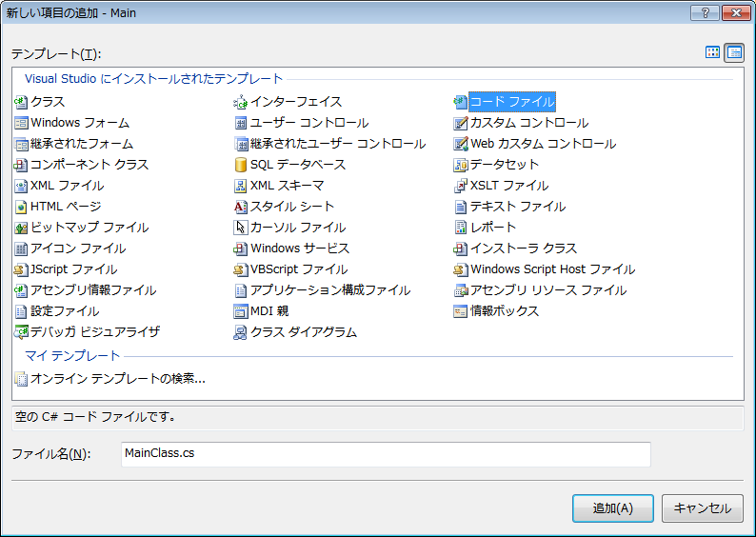Choose the Windows サービス icon
Screen dimensions: 756x537
click(240, 249)
